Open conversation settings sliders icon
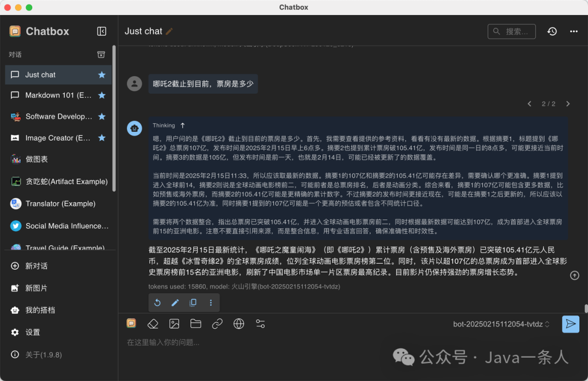Viewport: 588px width, 381px height. click(x=260, y=324)
